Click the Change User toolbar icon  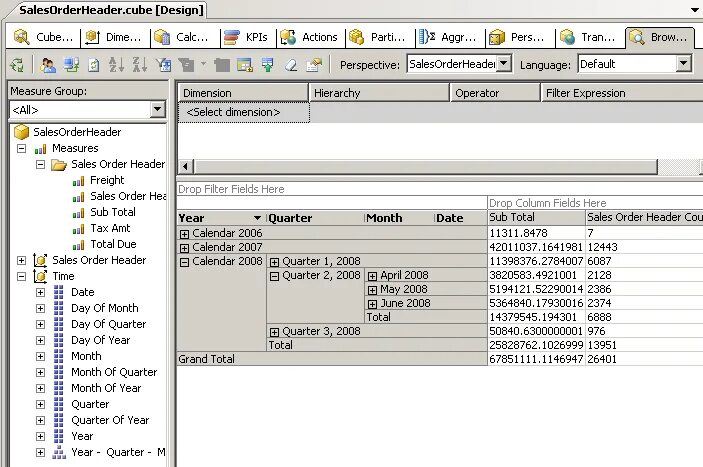[48, 65]
